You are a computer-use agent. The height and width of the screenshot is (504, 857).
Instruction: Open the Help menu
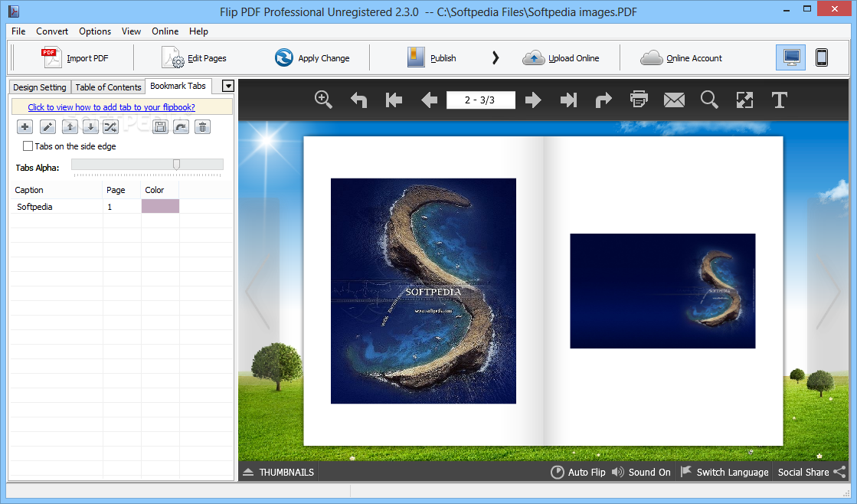coord(198,31)
